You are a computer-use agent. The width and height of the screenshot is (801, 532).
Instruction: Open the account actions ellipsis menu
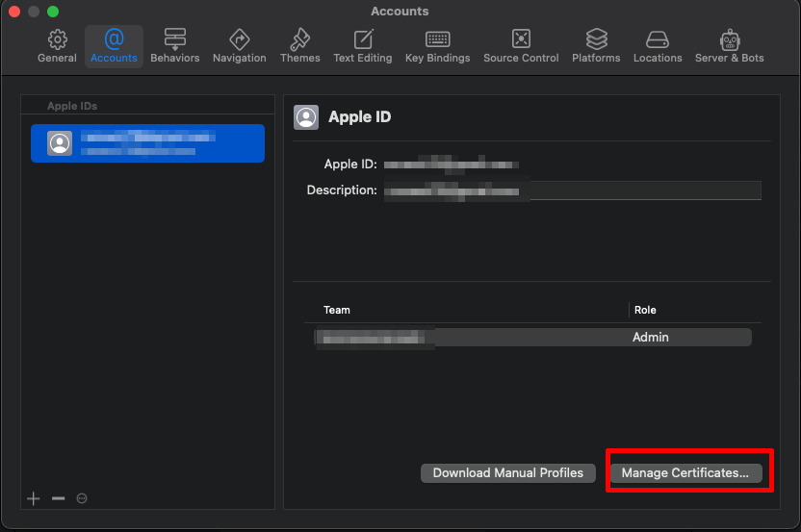82,498
